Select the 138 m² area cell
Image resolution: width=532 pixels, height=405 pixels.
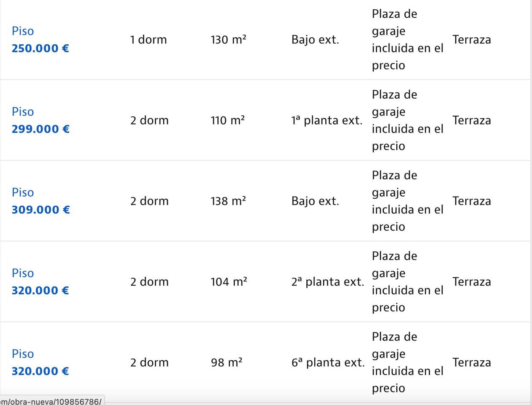(x=228, y=201)
